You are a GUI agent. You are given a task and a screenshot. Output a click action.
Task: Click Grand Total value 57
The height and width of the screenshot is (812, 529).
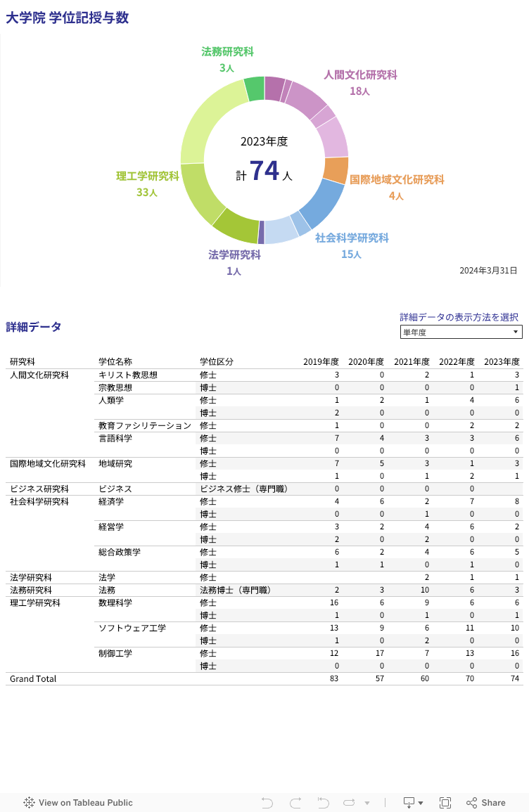[x=380, y=678]
